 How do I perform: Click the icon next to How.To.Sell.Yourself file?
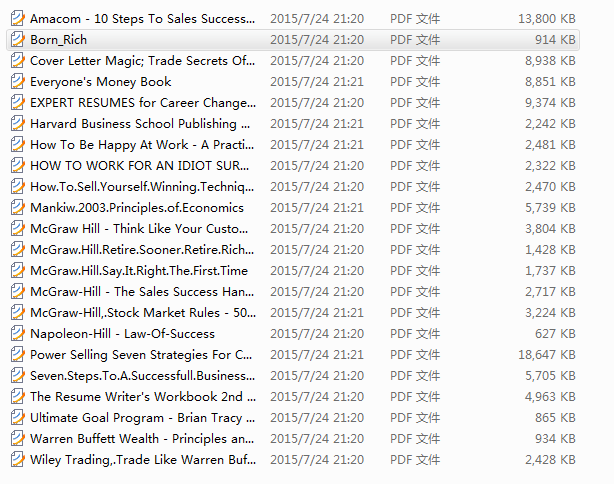click(x=17, y=186)
